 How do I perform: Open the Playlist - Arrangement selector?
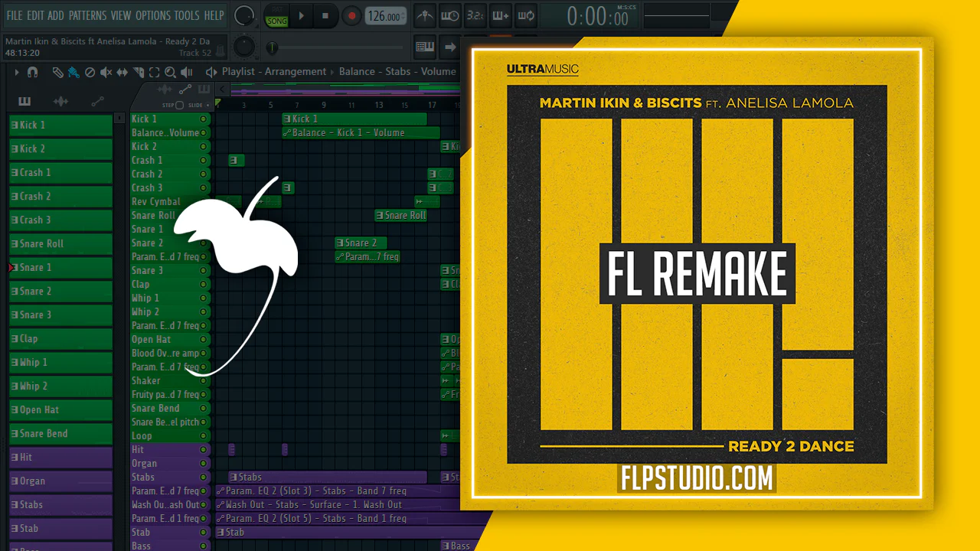[x=274, y=72]
